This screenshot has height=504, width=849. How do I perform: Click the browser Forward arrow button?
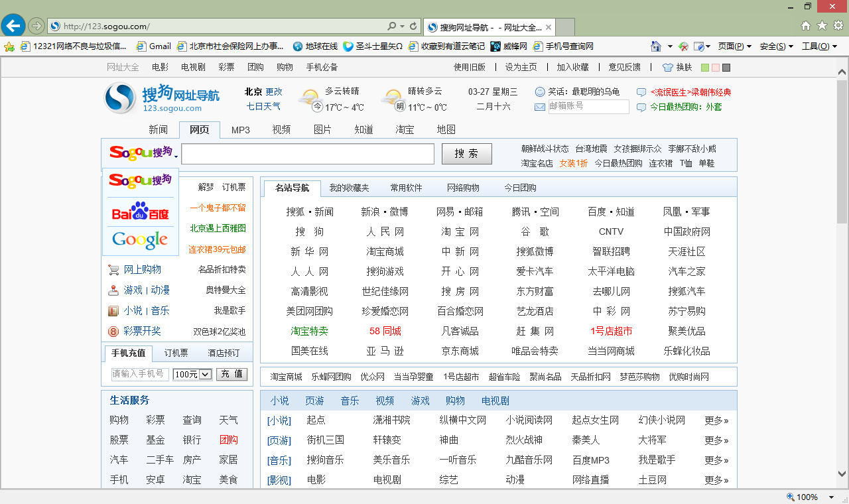tap(36, 26)
